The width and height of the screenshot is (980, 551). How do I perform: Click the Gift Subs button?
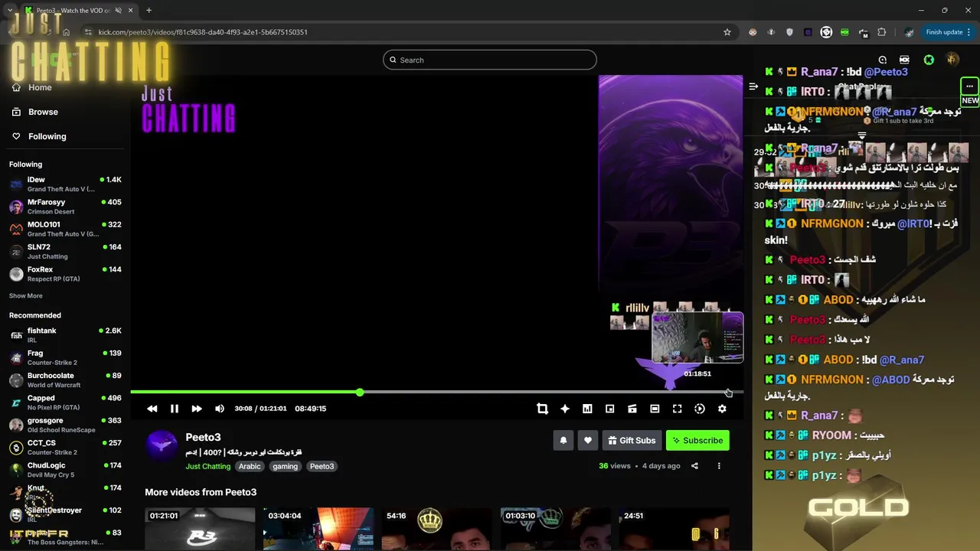coord(632,440)
